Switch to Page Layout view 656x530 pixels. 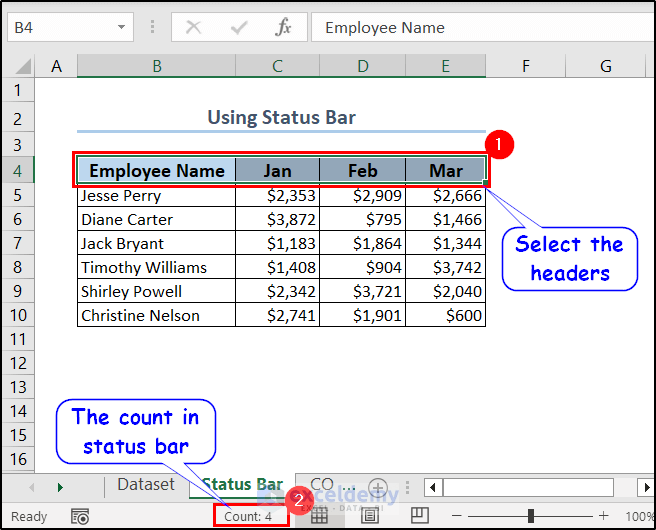(x=369, y=515)
